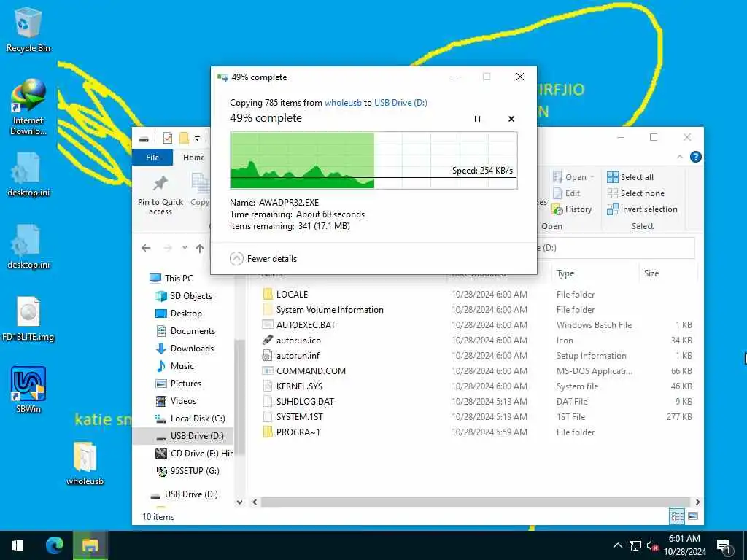This screenshot has height=560, width=747.
Task: Switch to Large icons view layout
Action: [693, 516]
